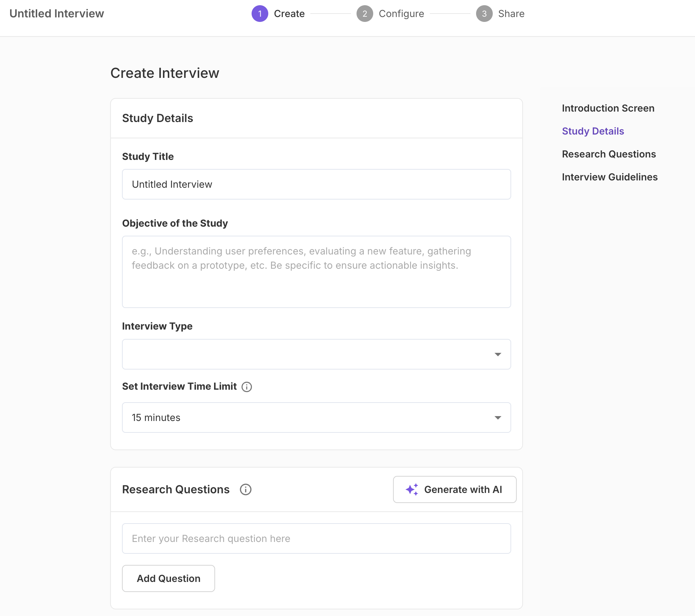Click the time limit dropdown arrow
The height and width of the screenshot is (616, 695).
point(498,418)
